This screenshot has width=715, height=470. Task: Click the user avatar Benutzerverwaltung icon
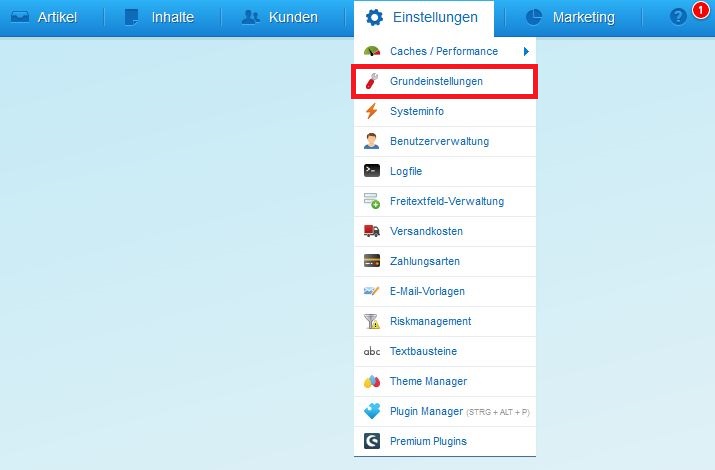372,141
